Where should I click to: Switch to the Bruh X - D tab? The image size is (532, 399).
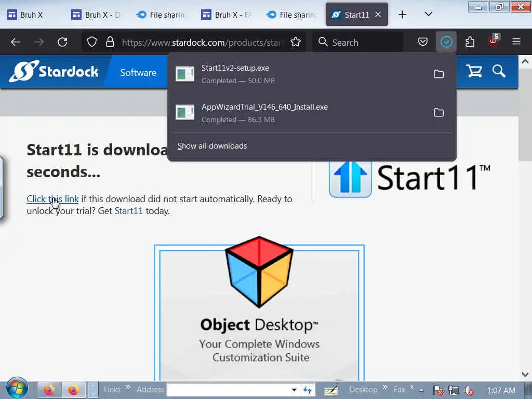97,15
